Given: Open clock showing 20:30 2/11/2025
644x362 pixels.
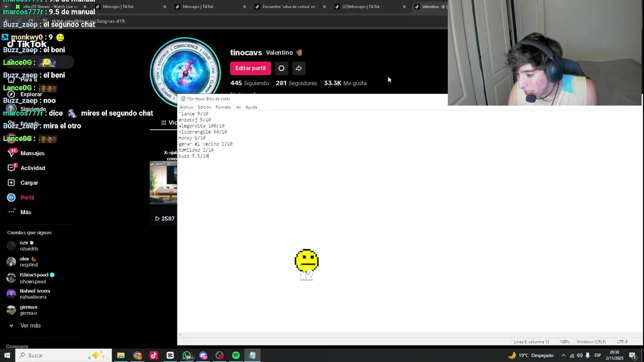Looking at the screenshot, I should [x=614, y=355].
